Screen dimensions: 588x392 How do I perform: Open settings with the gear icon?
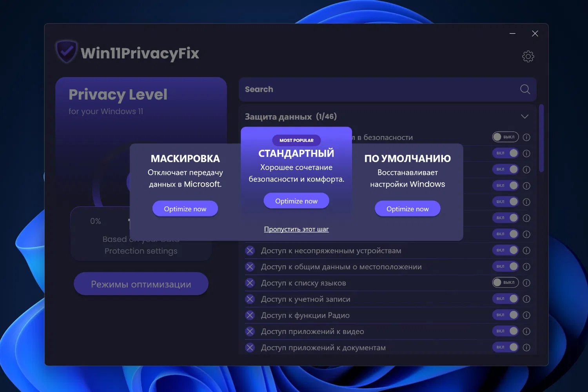click(528, 56)
